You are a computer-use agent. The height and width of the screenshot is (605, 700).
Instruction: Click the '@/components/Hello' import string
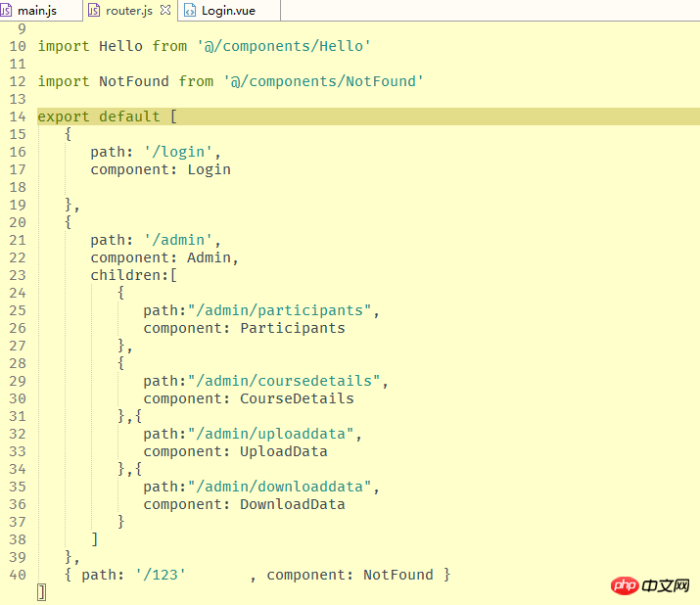(284, 46)
